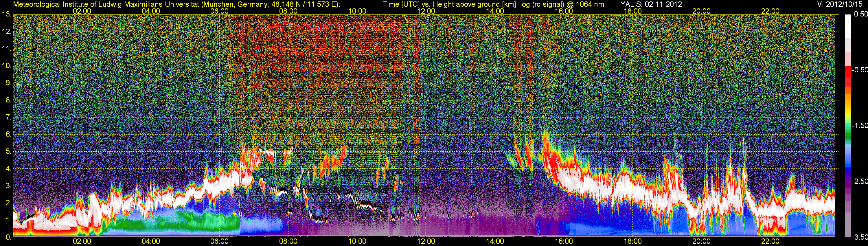The height and width of the screenshot is (246, 868).
Task: Click the -0.50 value on the color scale
Action: tap(860, 70)
